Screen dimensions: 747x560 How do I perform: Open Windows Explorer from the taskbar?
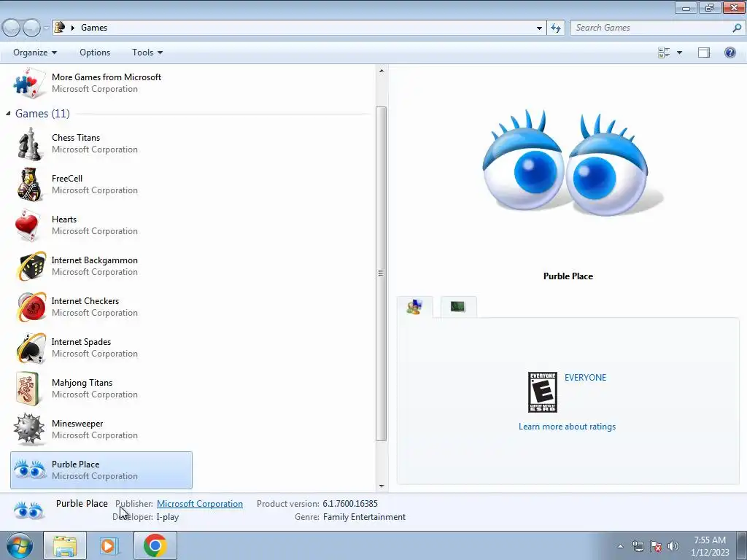click(x=65, y=545)
